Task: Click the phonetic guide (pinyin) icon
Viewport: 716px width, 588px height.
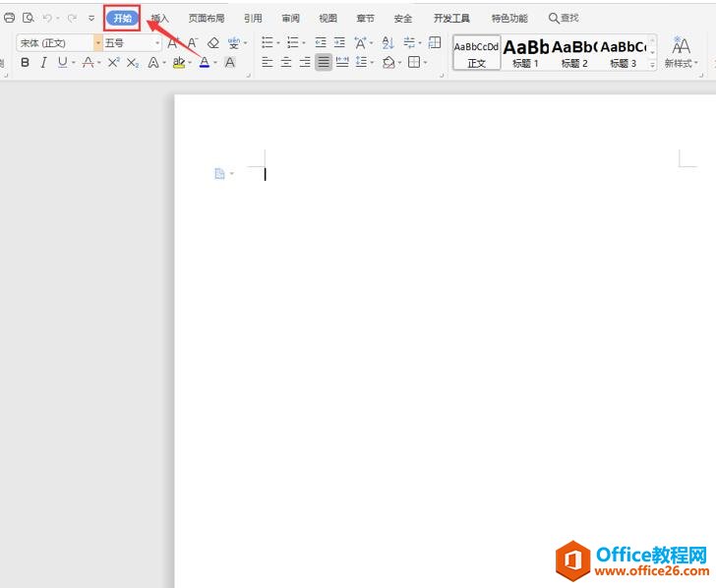Action: [x=234, y=43]
